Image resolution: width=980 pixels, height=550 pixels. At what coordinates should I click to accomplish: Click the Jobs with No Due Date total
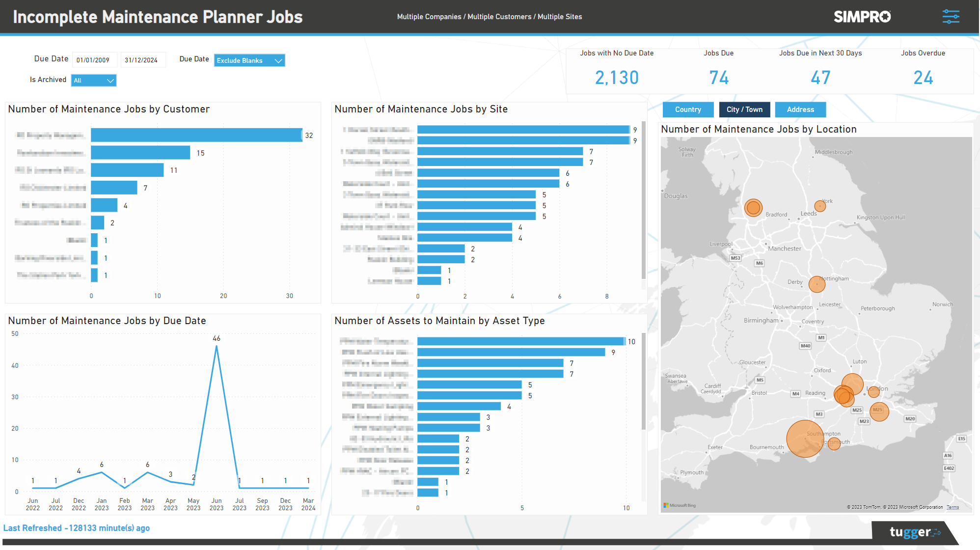coord(617,77)
